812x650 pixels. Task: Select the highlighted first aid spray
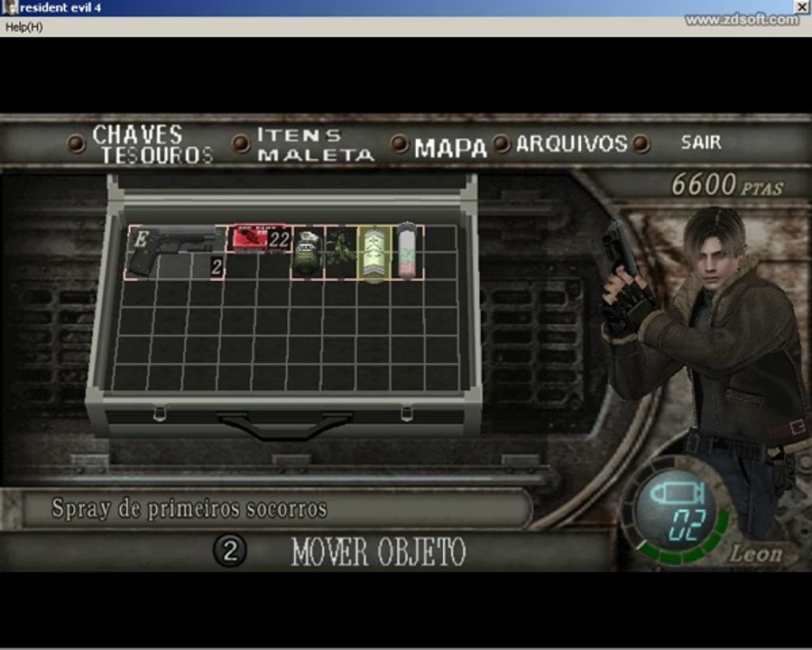click(374, 253)
